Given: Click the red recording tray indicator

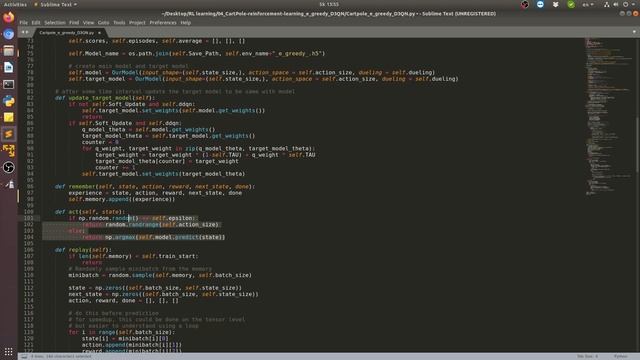Looking at the screenshot, I should click(x=525, y=4).
